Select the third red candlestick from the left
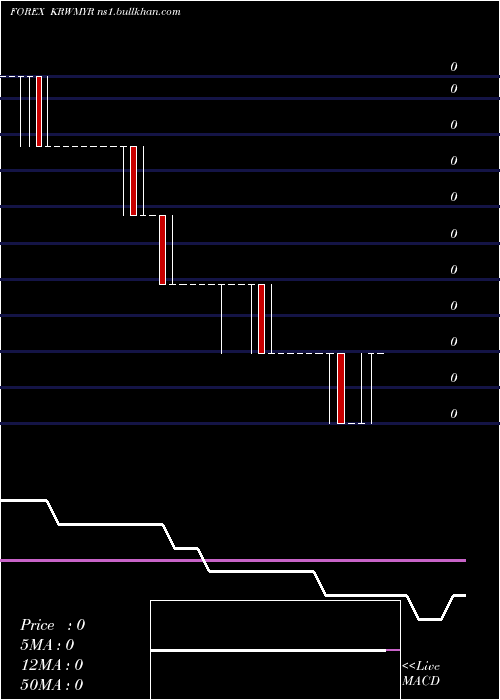This screenshot has width=500, height=700. point(162,250)
